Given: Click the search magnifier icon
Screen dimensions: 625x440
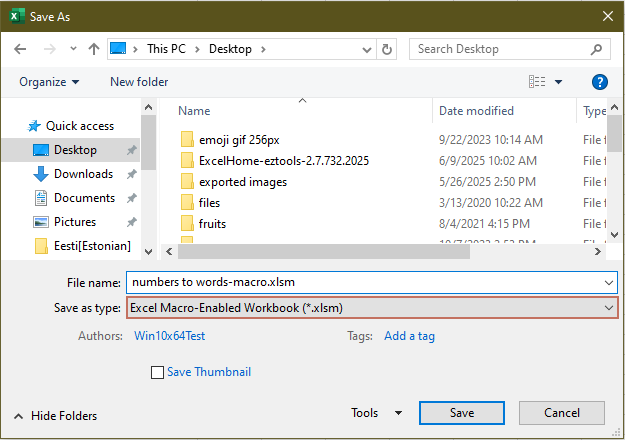Looking at the screenshot, I should tap(596, 48).
